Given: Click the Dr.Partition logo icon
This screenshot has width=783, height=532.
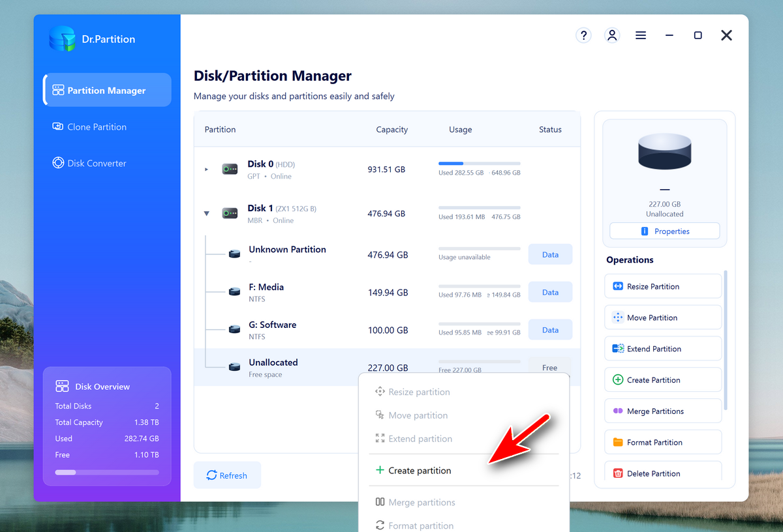Looking at the screenshot, I should tap(63, 39).
